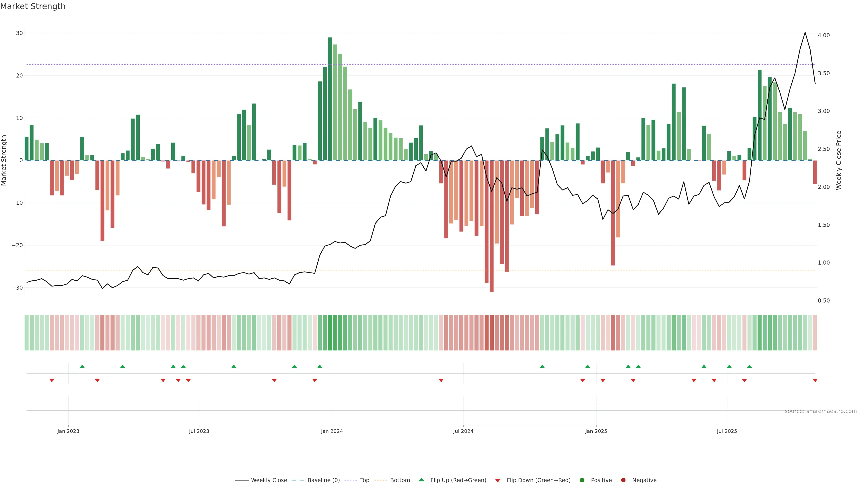Viewport: 868px width, 488px height.
Task: Click dark red Negative circle in legend
Action: [623, 480]
